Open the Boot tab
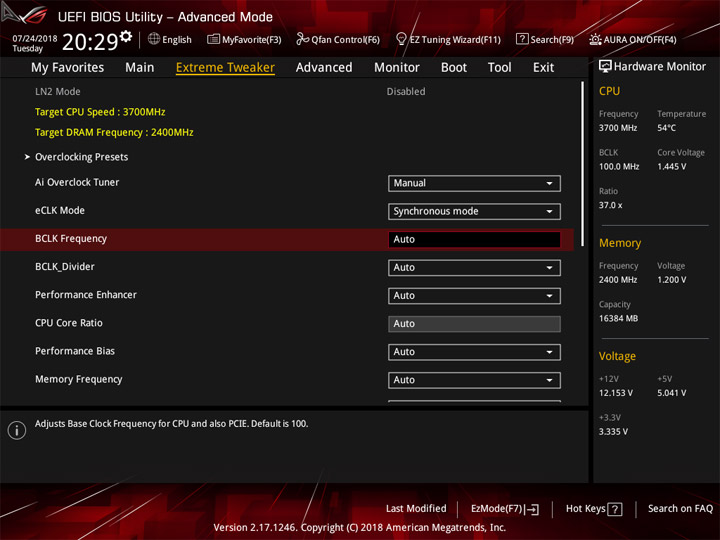The width and height of the screenshot is (720, 540). [454, 68]
